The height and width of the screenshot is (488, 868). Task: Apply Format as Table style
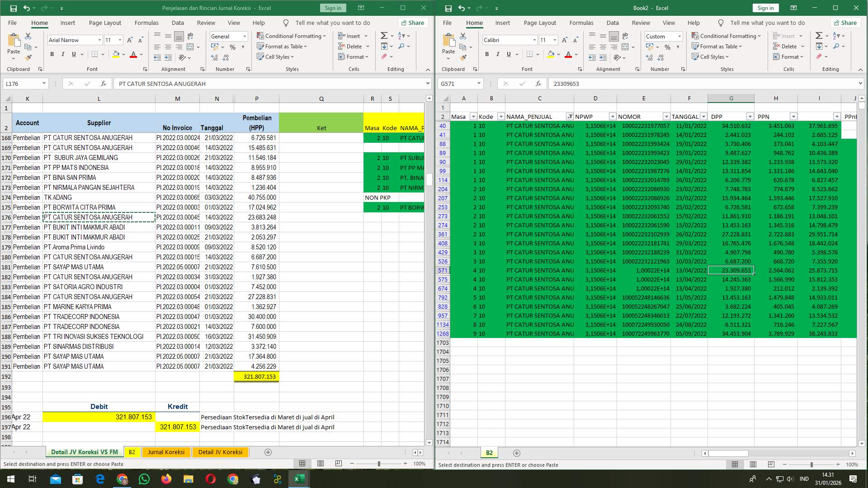(282, 46)
